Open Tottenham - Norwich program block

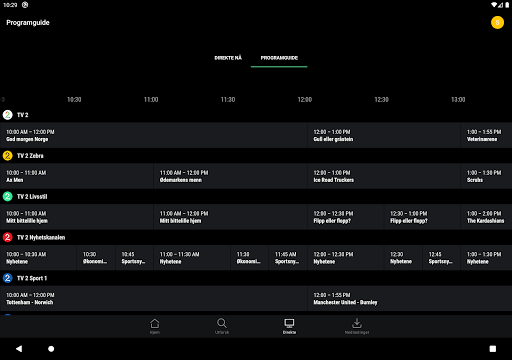pyautogui.click(x=153, y=299)
